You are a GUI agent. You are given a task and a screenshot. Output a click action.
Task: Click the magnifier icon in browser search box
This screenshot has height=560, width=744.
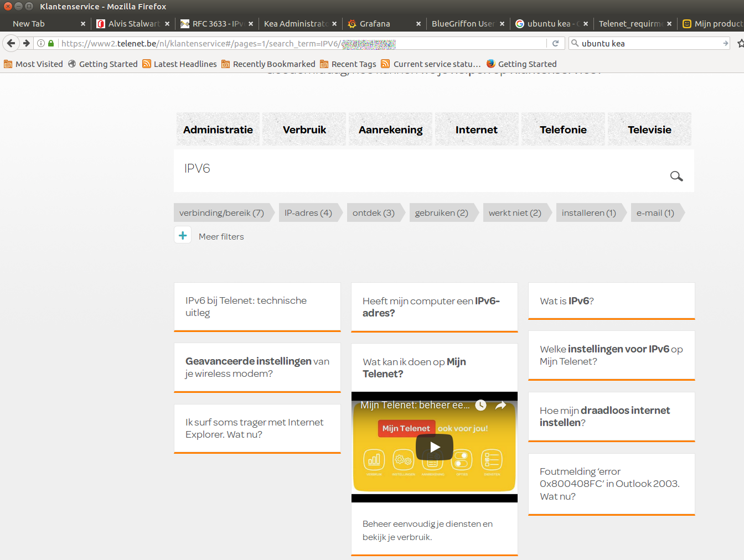575,43
